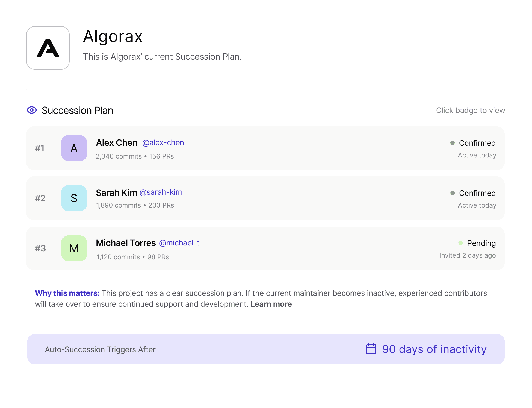Click the 90 days of inactivity label
This screenshot has width=532, height=408.
434,349
